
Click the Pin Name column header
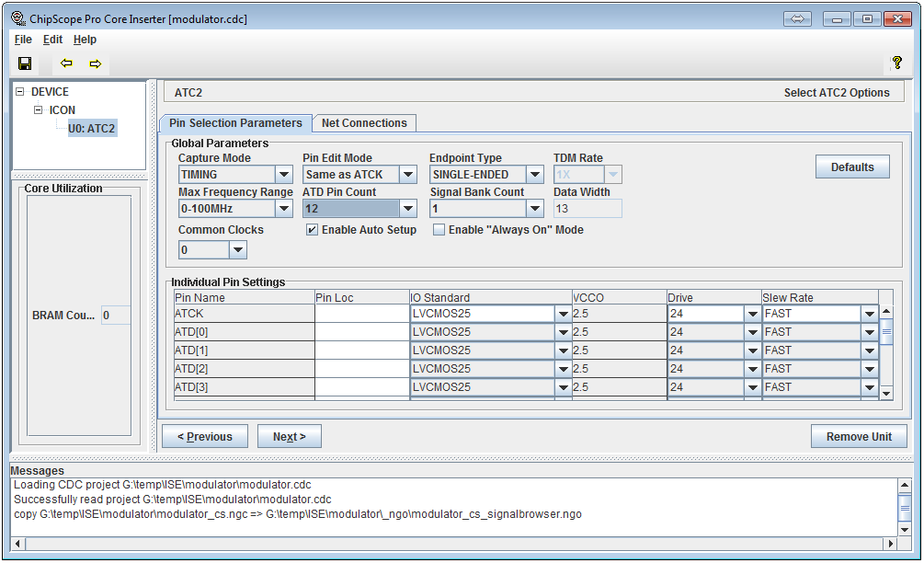244,298
